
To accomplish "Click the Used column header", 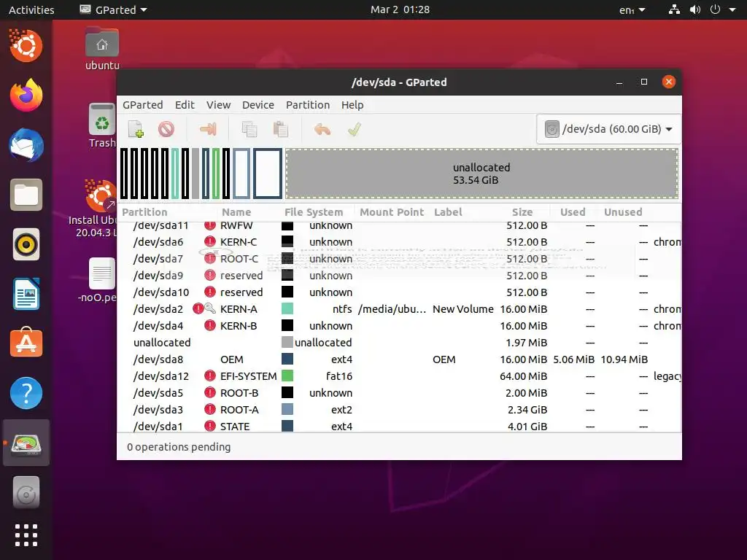I will point(573,212).
